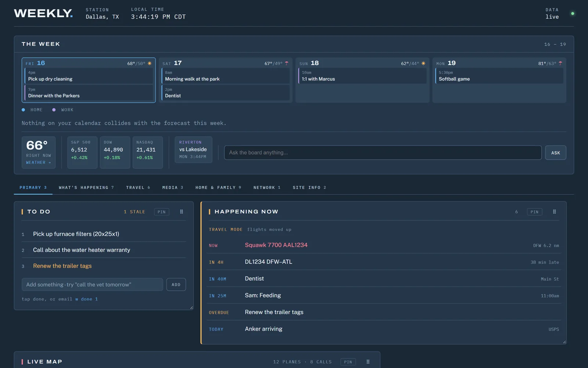Pin the To Do panel
Screen dimensions: 588x368
162,212
